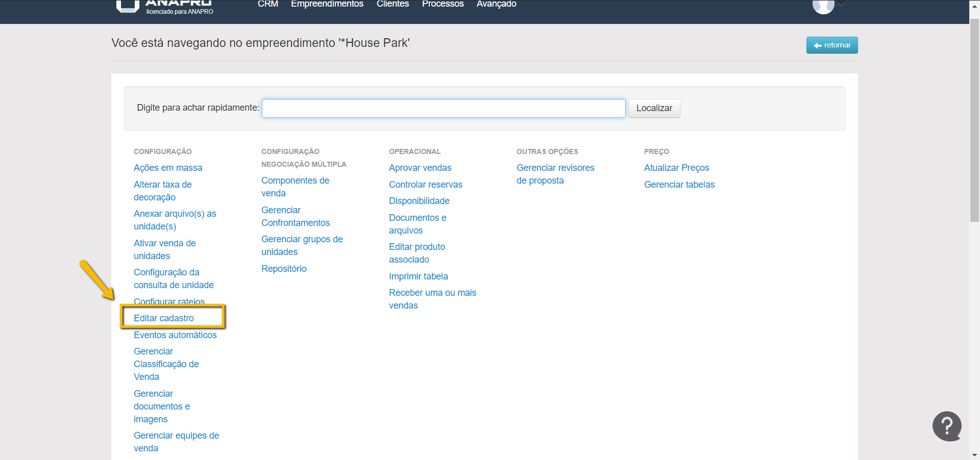Open the Processos navigation menu
980x460 pixels.
point(443,4)
